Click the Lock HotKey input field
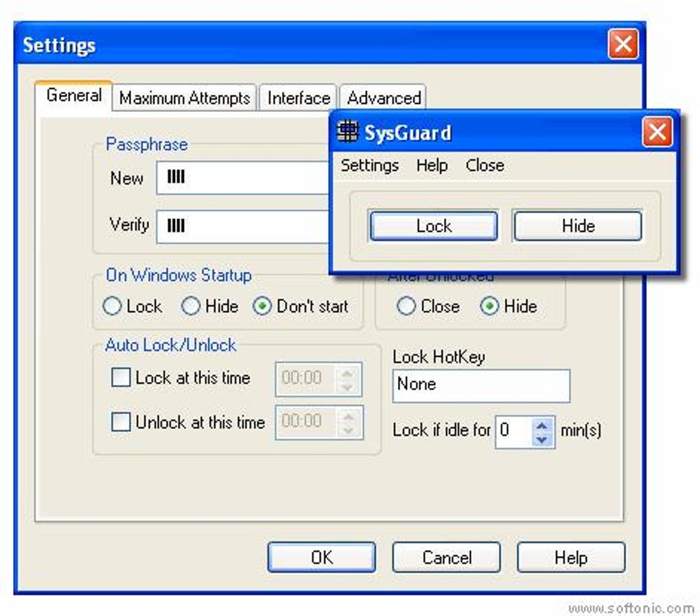This screenshot has width=700, height=616. coord(480,385)
